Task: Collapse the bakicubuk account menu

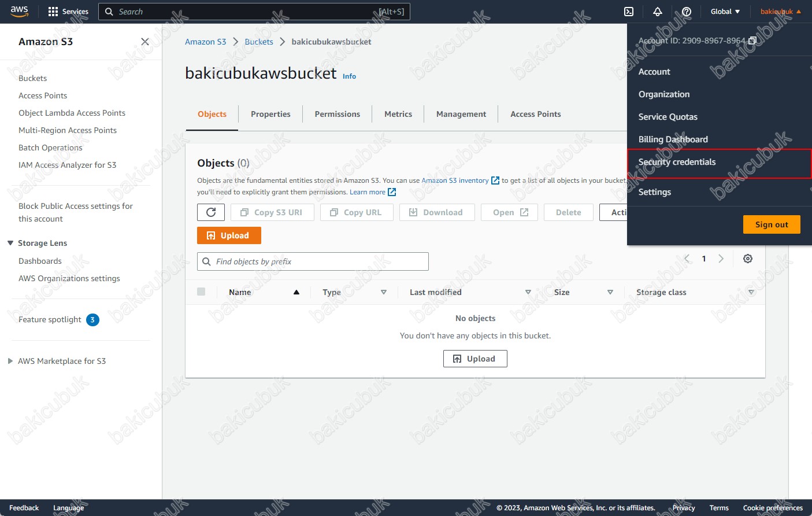Action: pyautogui.click(x=781, y=12)
